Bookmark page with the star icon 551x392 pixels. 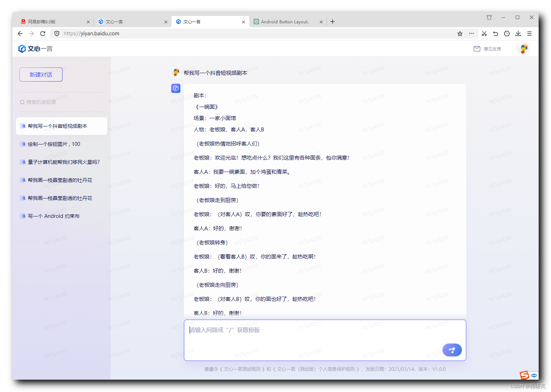(460, 34)
